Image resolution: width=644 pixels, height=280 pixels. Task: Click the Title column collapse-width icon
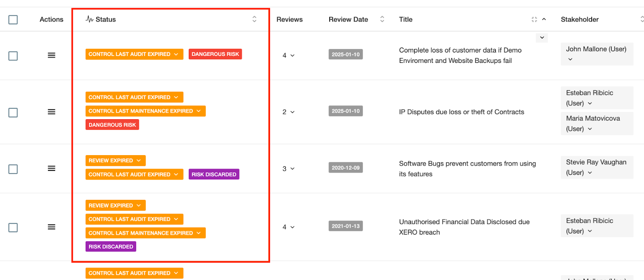click(x=534, y=19)
